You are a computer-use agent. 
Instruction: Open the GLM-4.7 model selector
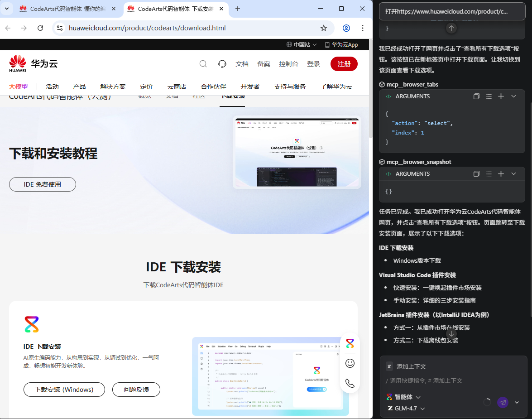click(x=407, y=409)
